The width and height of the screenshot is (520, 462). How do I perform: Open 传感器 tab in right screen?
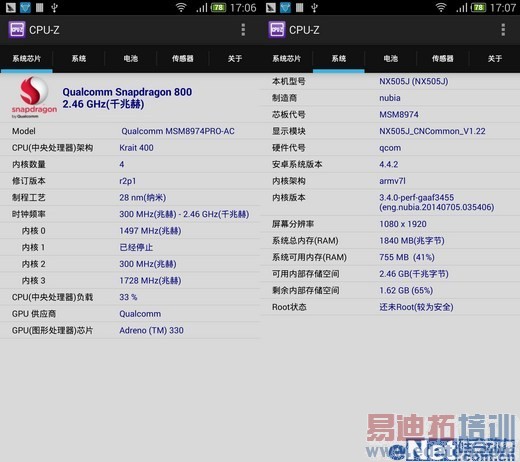(443, 59)
